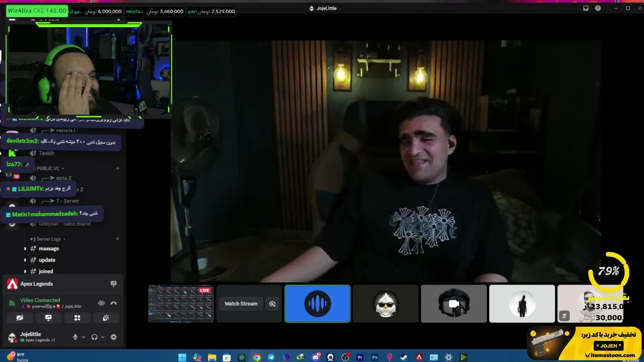This screenshot has width=644, height=362.
Task: Add a channel to PUBLIC VC category
Action: coord(118,168)
